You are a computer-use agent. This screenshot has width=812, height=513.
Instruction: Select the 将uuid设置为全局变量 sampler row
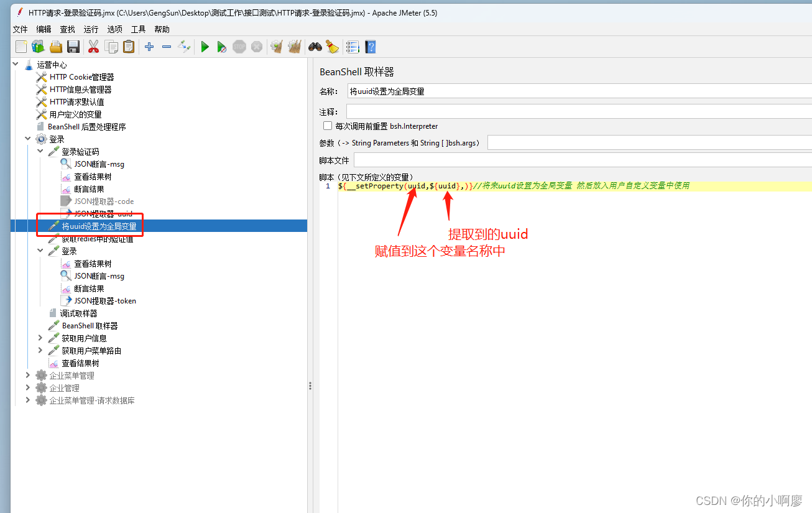tap(159, 226)
